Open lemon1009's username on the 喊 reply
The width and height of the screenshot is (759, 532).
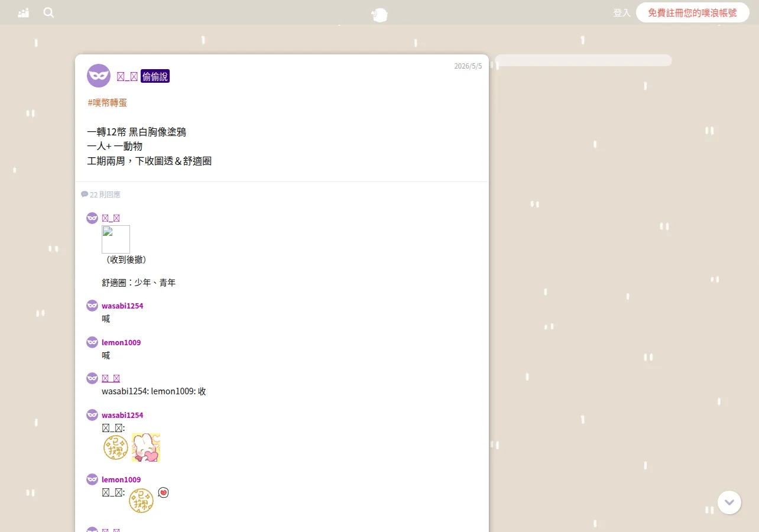(x=121, y=342)
